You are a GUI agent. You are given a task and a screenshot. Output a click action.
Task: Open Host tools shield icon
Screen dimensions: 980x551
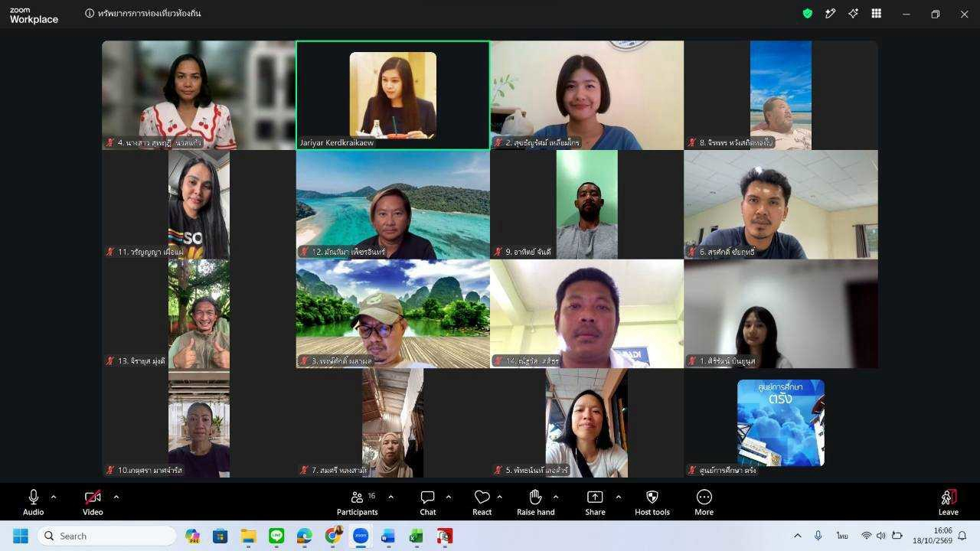[x=652, y=503]
